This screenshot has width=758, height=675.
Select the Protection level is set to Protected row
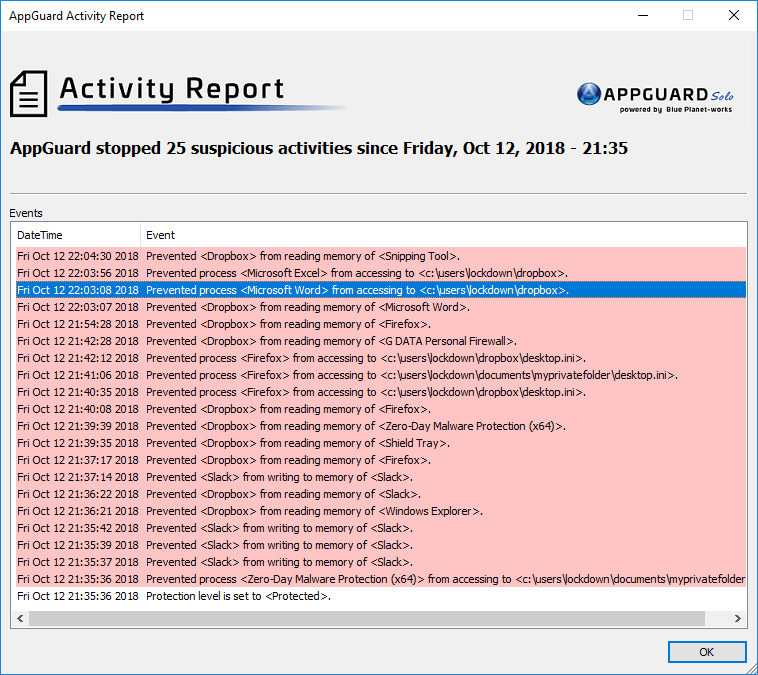tap(381, 596)
